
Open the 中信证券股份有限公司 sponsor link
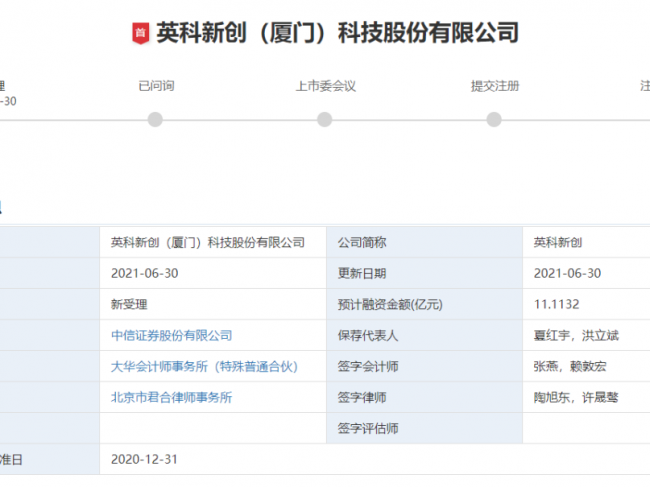(172, 335)
